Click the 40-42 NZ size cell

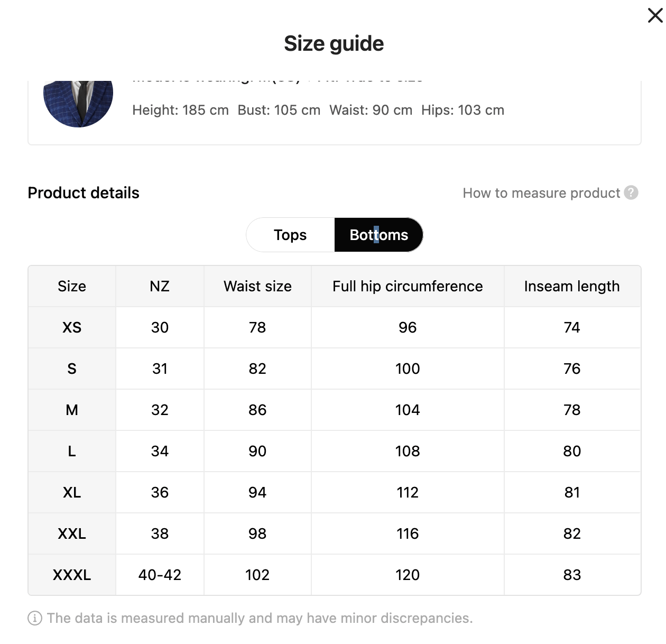[x=160, y=575]
